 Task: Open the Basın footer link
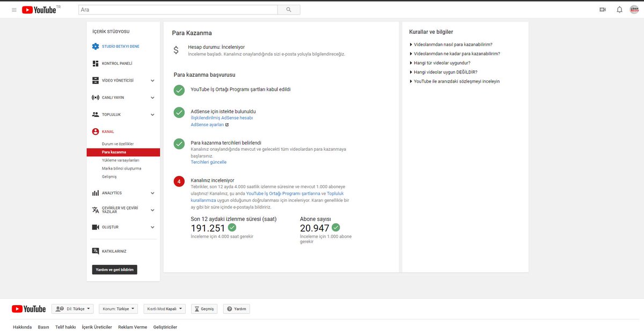click(x=43, y=327)
